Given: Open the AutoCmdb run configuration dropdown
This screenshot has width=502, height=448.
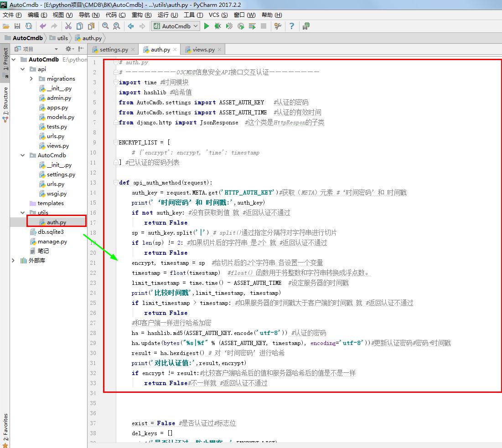Looking at the screenshot, I should tap(176, 26).
